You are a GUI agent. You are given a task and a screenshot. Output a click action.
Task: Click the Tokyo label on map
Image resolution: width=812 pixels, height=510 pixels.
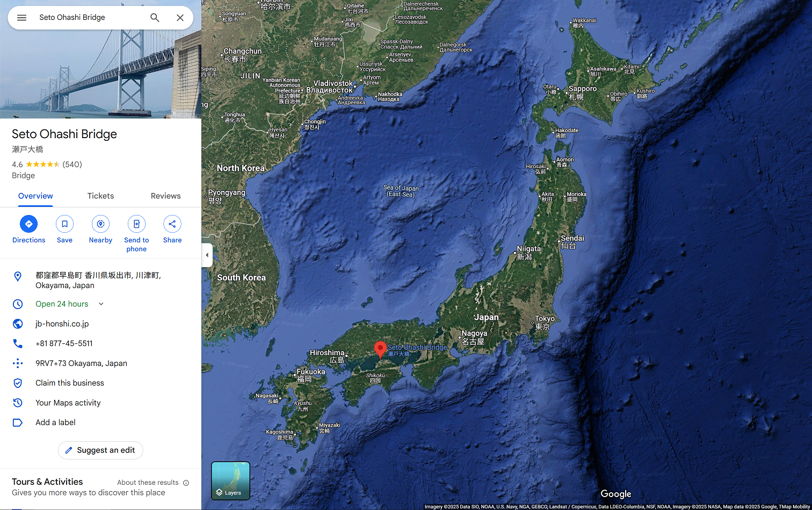[544, 322]
